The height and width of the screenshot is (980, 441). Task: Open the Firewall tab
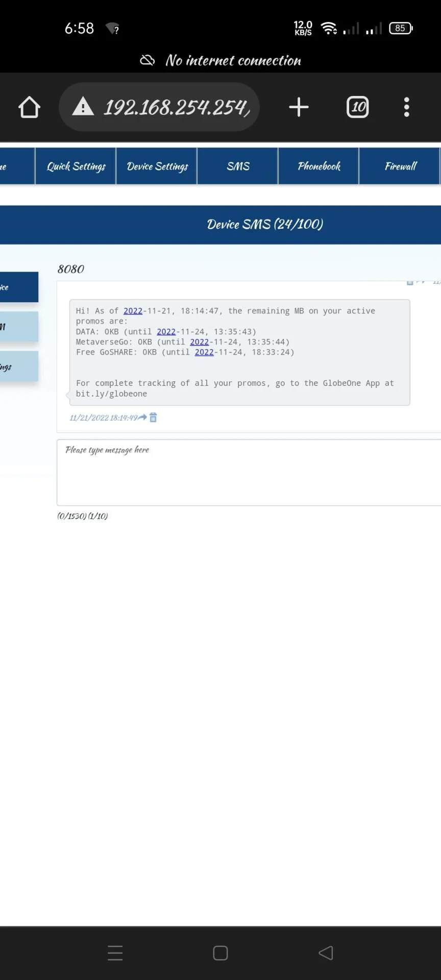coord(400,166)
